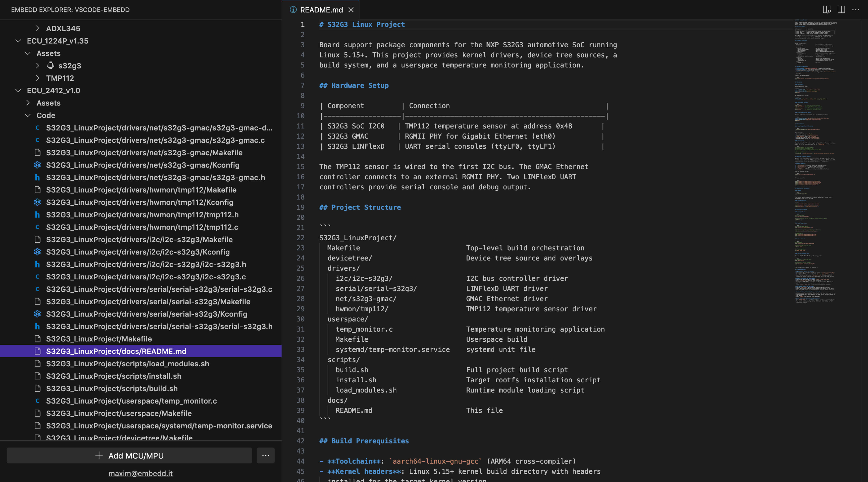Close the README.md tab
868x482 pixels.
click(x=351, y=10)
